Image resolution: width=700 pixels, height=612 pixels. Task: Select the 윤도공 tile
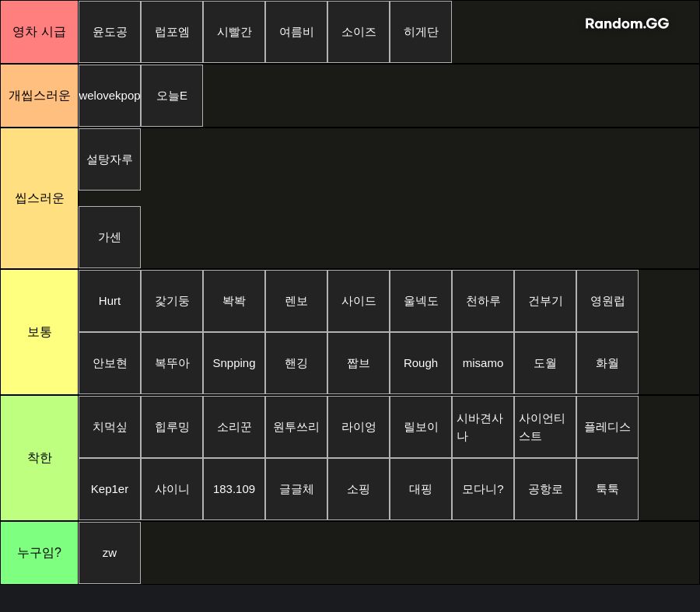(110, 32)
